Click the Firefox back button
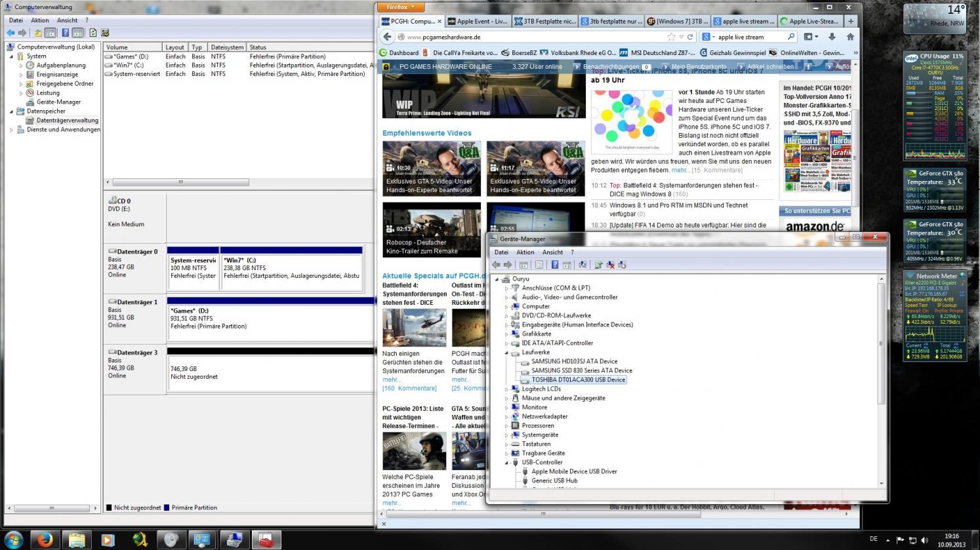 pyautogui.click(x=388, y=37)
